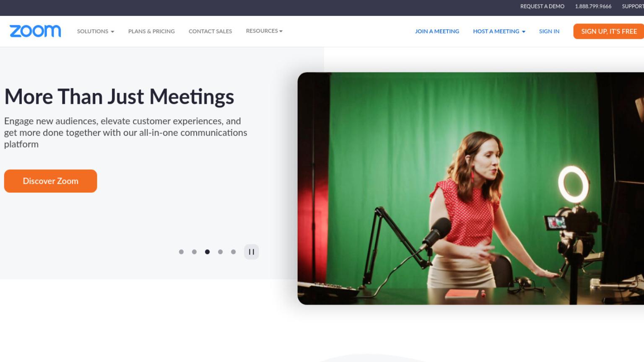Open the Support link

(x=633, y=6)
